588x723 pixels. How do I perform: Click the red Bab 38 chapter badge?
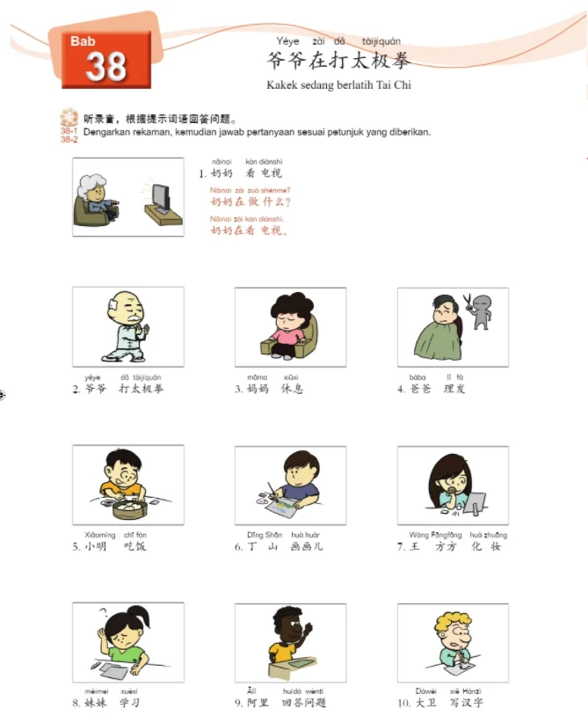[106, 59]
